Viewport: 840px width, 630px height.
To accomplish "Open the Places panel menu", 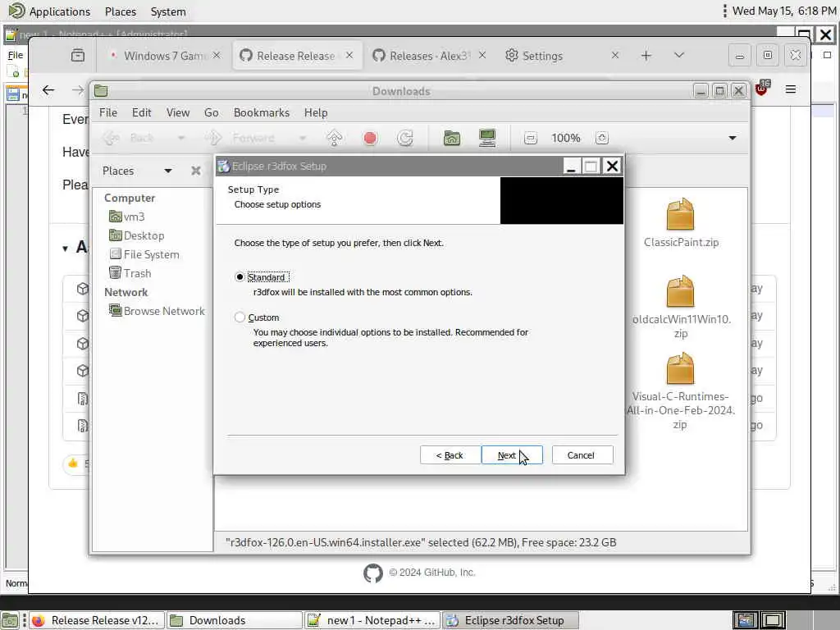I will point(121,11).
